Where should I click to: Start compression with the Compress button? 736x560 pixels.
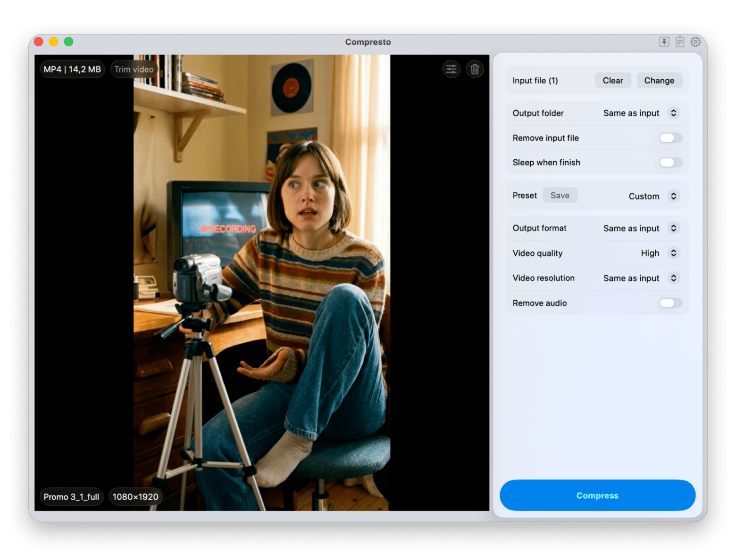click(597, 495)
